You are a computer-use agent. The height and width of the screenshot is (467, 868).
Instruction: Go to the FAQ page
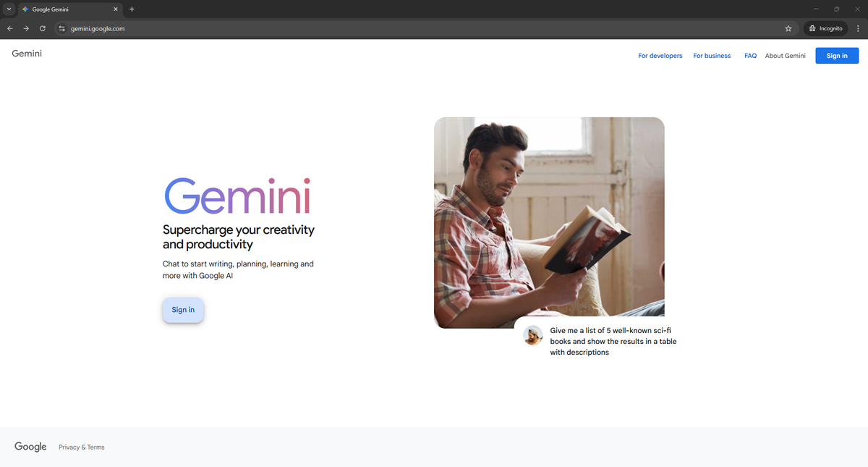(750, 56)
